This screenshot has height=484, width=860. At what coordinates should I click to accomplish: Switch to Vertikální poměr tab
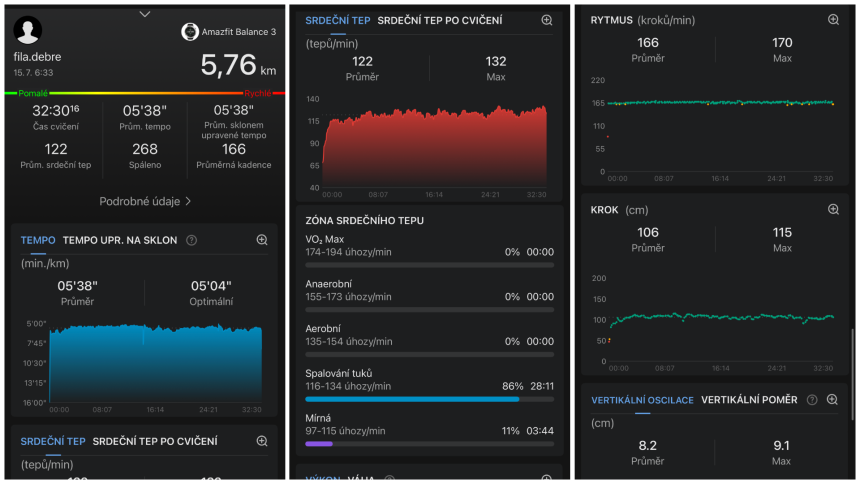tap(749, 400)
